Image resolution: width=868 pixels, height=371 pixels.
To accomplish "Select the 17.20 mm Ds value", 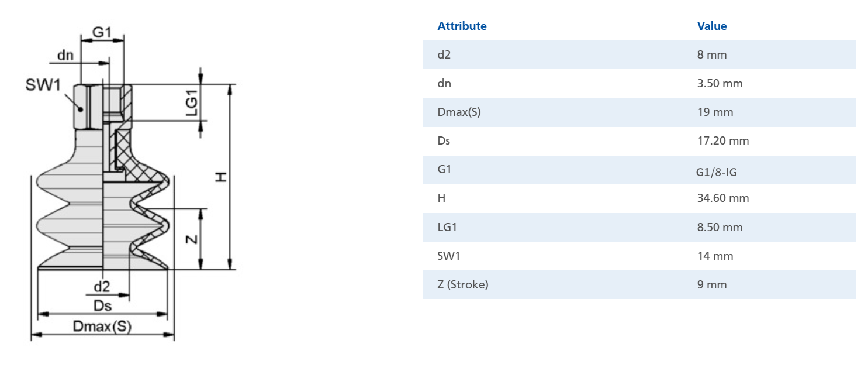I will (722, 140).
